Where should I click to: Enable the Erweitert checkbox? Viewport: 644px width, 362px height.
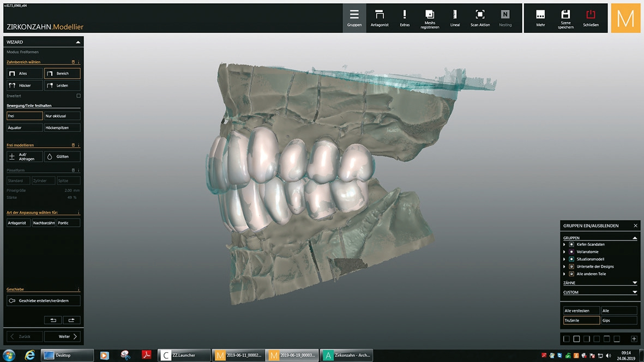point(79,95)
